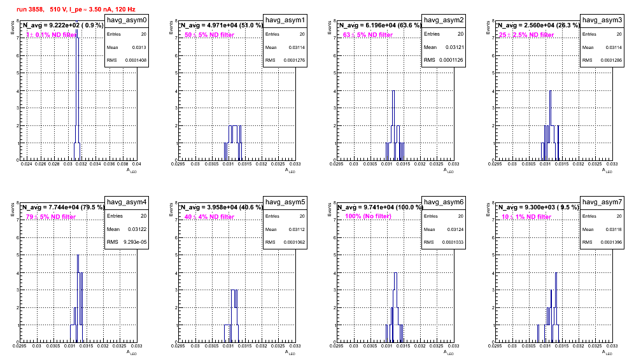Click the N_avg = 9.741e+04 label
634x364 pixels.
tap(380, 207)
